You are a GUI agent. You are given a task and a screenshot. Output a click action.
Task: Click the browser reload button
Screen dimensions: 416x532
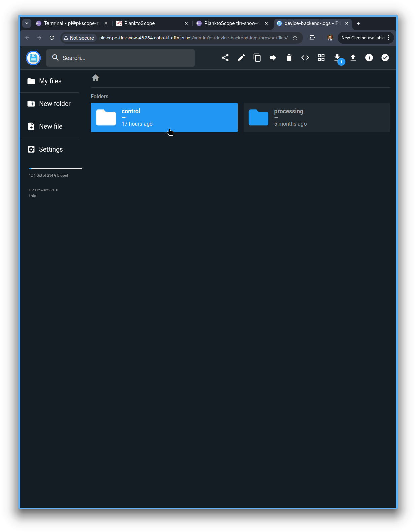pos(52,38)
